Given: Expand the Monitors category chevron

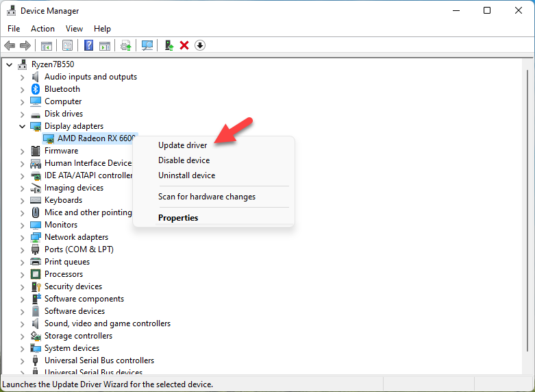Looking at the screenshot, I should (x=22, y=225).
